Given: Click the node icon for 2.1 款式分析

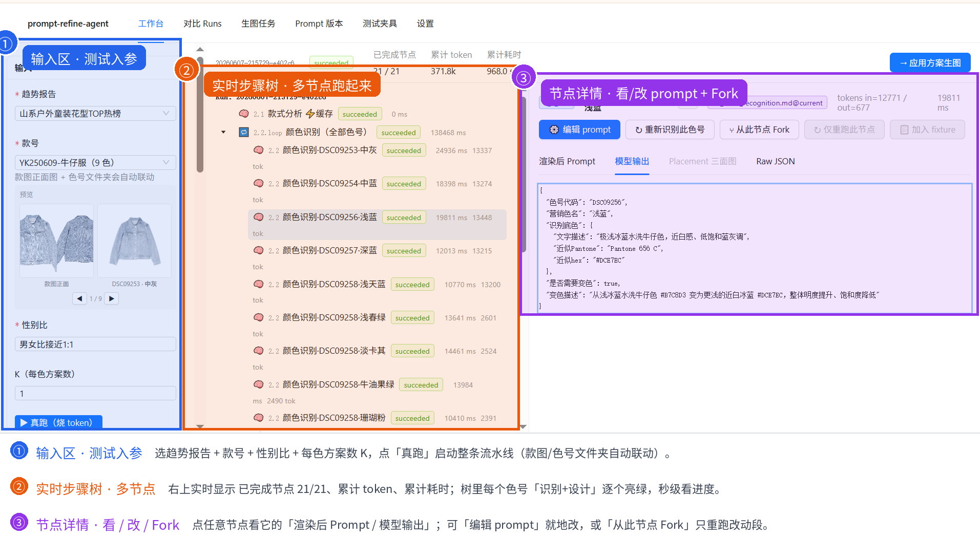Looking at the screenshot, I should coord(244,114).
